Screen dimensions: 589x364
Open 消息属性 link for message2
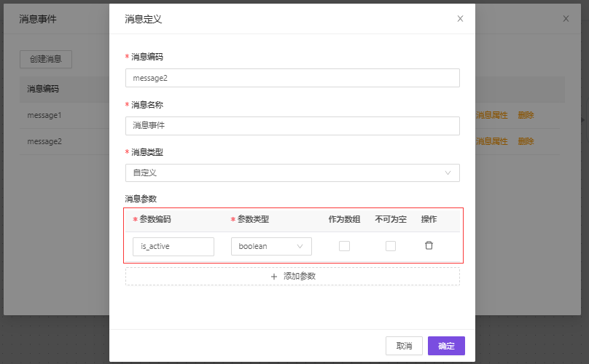[x=491, y=141]
